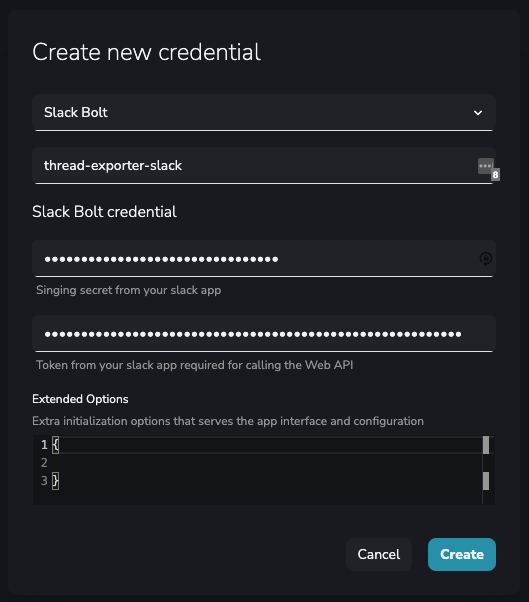Focus the Web API token password field
Image resolution: width=529 pixels, height=602 pixels.
[264, 334]
